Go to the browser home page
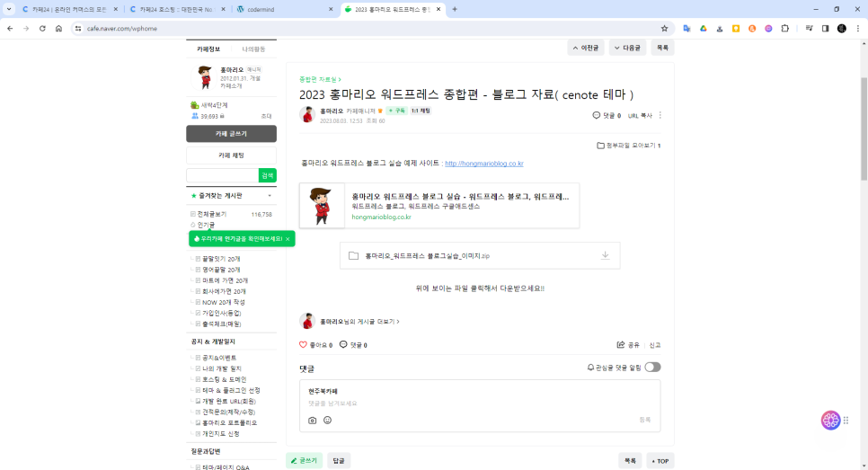The image size is (868, 470). coord(58,29)
